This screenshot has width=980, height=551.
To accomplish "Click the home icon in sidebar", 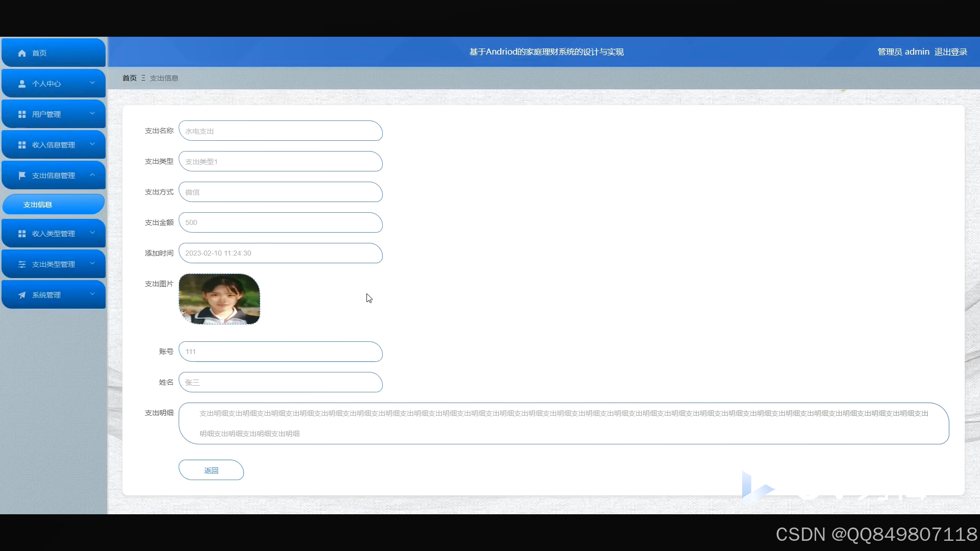I will [x=22, y=53].
